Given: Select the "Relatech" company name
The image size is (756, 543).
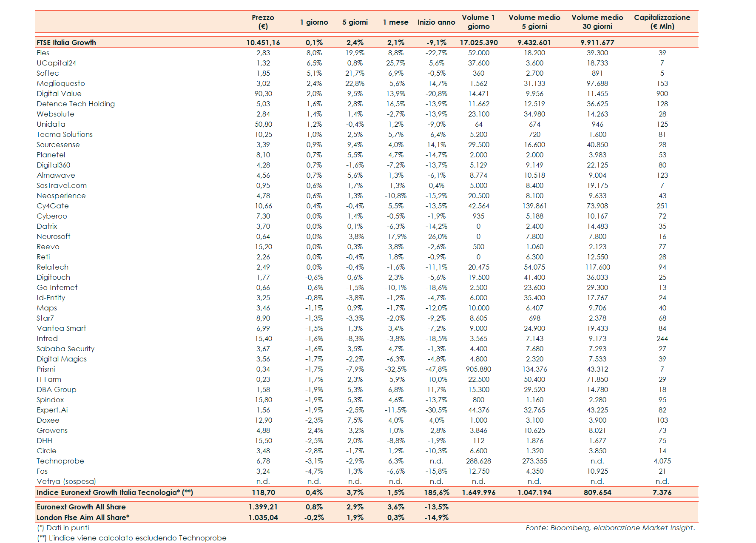Looking at the screenshot, I should pos(53,267).
